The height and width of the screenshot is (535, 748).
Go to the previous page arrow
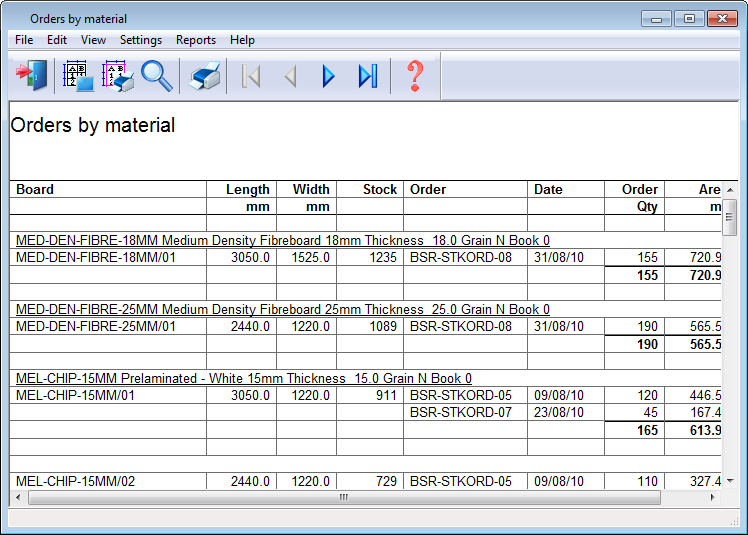coord(290,76)
